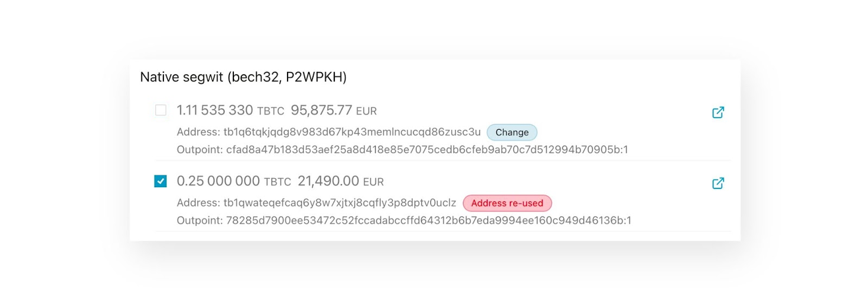Click the "Address:" label of the re-used output
This screenshot has height=304, width=868.
tap(199, 202)
